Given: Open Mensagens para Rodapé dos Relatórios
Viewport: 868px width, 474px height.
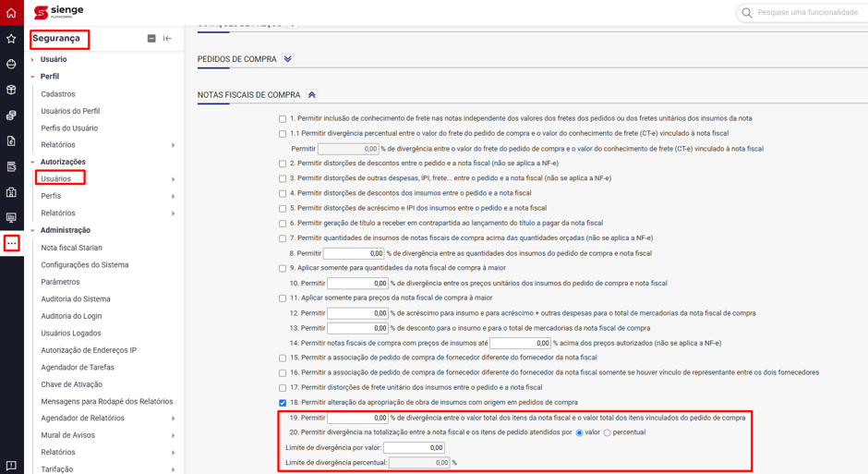Looking at the screenshot, I should [x=107, y=401].
